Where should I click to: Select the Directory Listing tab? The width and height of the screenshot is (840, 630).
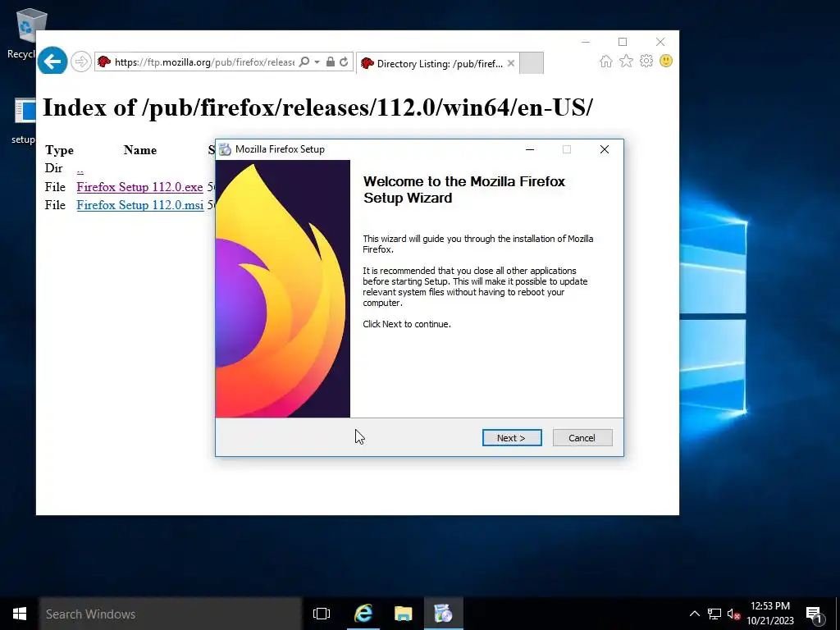coord(436,63)
